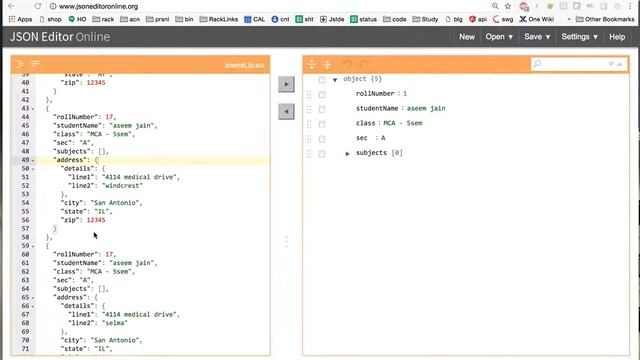
Task: Fold code block at line 43
Action: point(33,109)
